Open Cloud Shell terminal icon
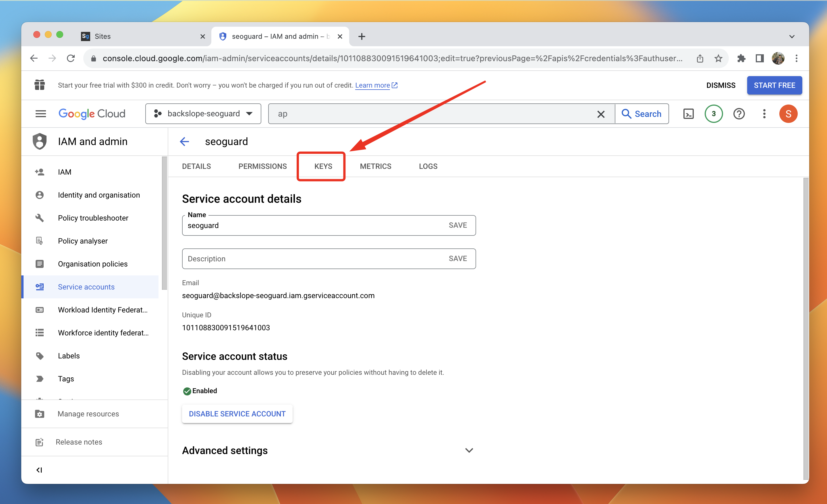The height and width of the screenshot is (504, 827). [688, 114]
